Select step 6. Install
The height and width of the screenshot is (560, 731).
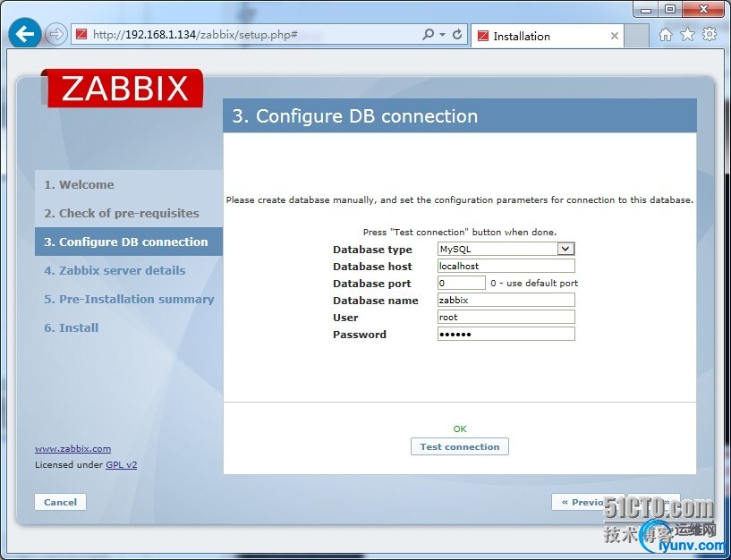click(x=72, y=327)
